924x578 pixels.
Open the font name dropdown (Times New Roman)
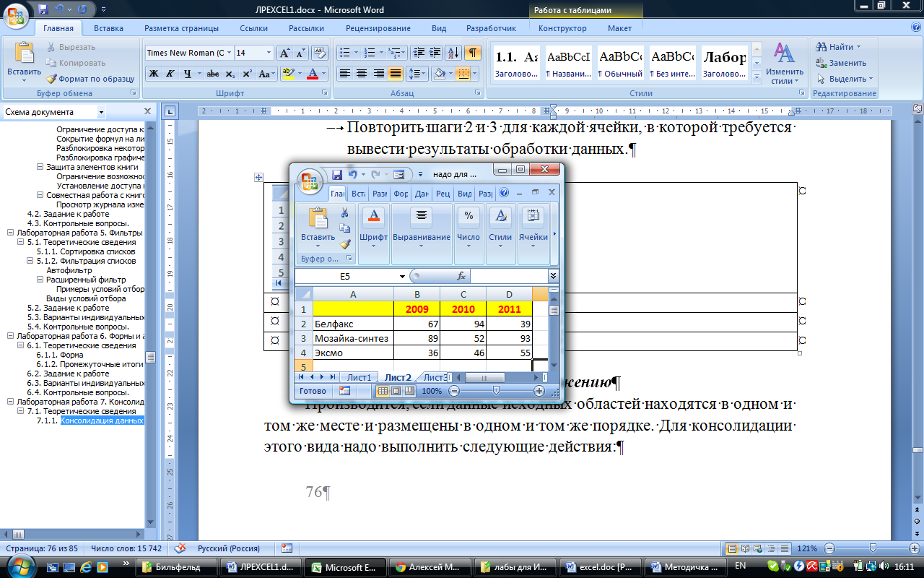[230, 53]
